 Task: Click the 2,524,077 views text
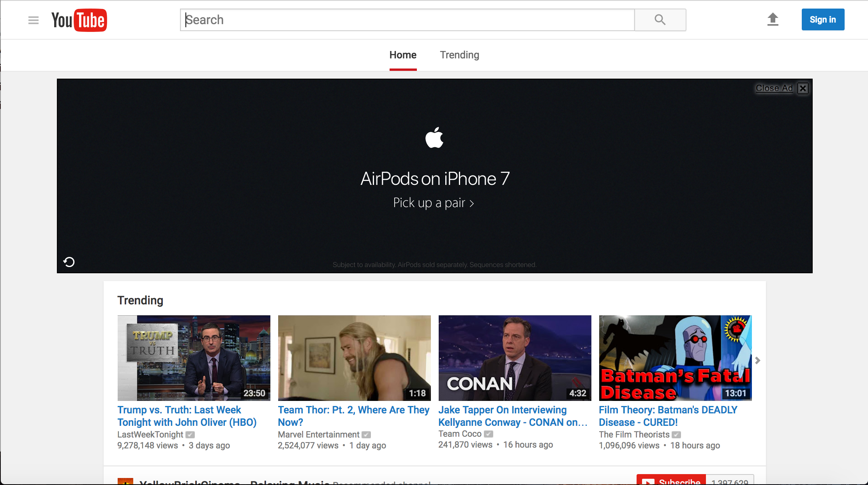308,446
